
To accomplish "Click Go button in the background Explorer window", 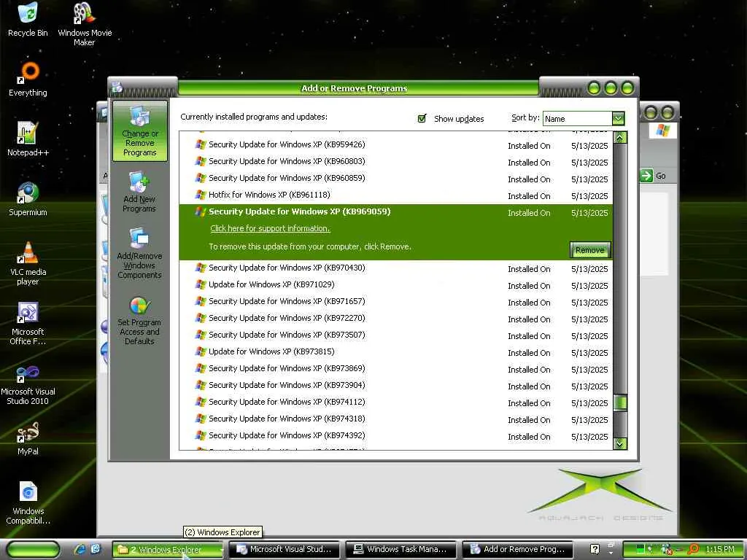I will point(654,176).
